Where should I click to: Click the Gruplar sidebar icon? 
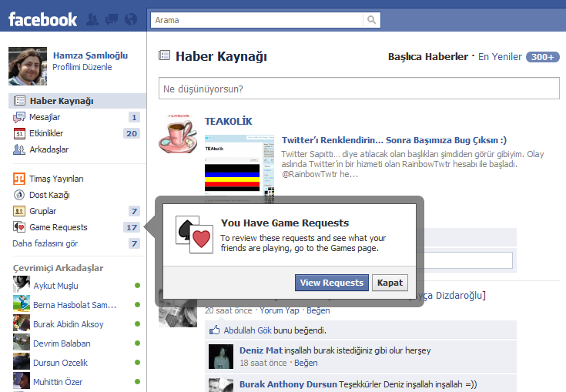tap(19, 211)
